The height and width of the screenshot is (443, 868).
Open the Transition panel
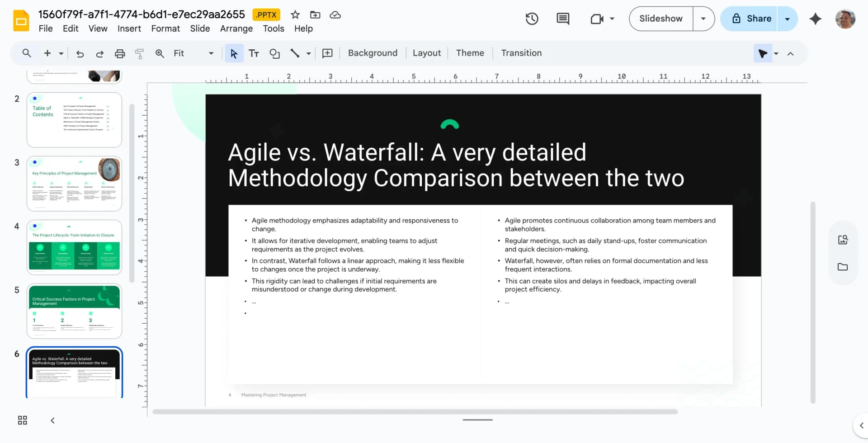521,53
